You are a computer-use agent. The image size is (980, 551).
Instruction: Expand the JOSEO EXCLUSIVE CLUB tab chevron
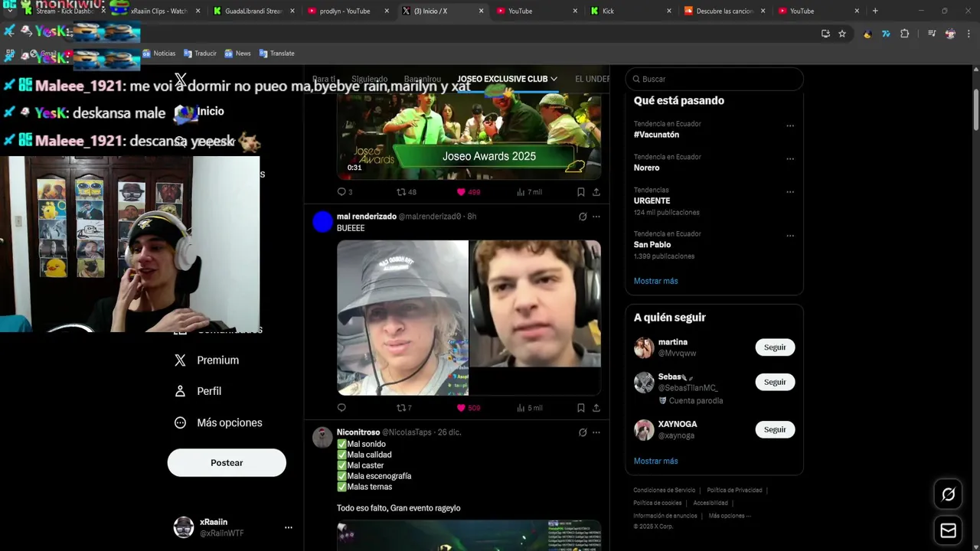(554, 79)
